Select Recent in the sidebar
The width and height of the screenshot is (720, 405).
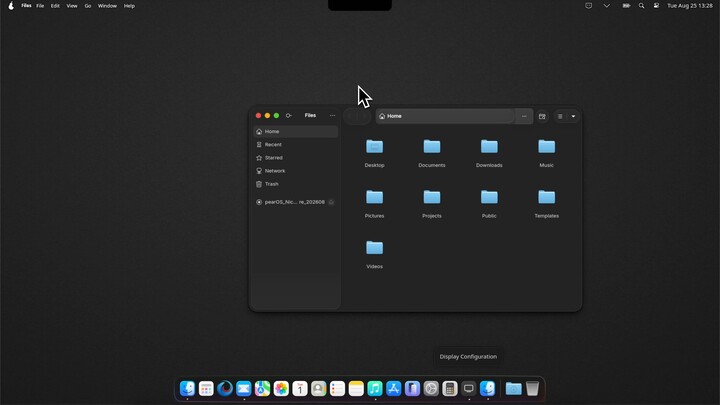coord(296,145)
